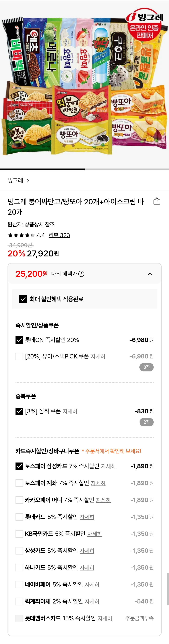Screen dimensions: 169x644
Task: Tap the share icon beside product title
Action: pos(157,201)
